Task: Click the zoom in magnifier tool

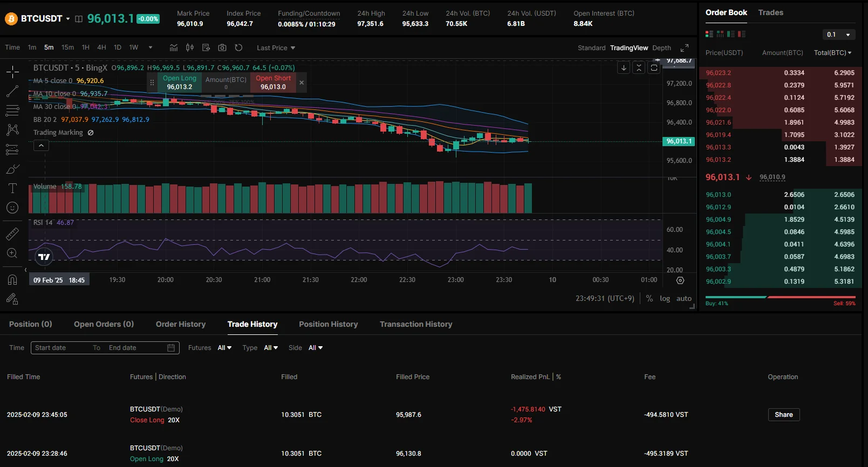Action: (12, 253)
